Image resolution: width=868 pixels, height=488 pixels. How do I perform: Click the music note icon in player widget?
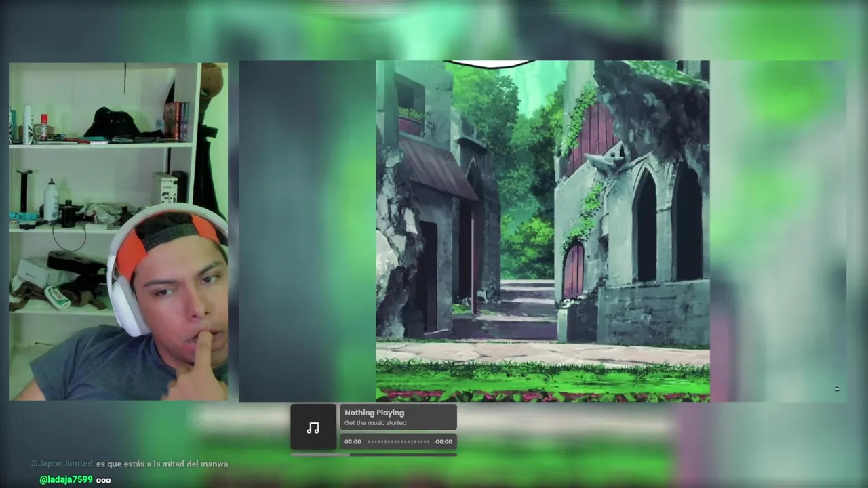pos(313,428)
